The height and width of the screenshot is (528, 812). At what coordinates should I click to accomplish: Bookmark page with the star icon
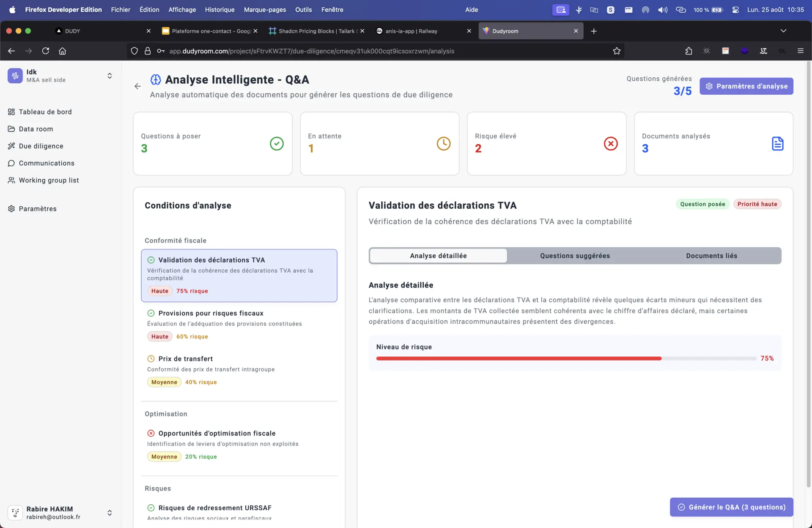(617, 51)
